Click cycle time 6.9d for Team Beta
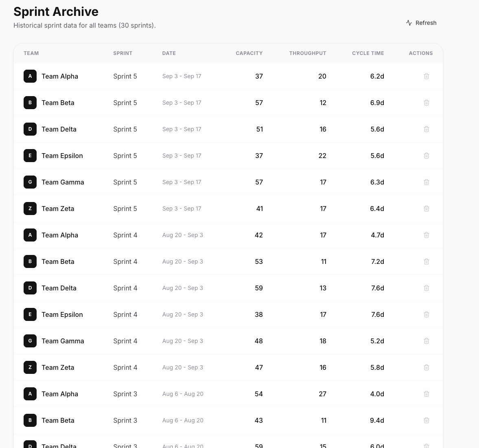Viewport: 479px width, 448px height. pos(377,103)
